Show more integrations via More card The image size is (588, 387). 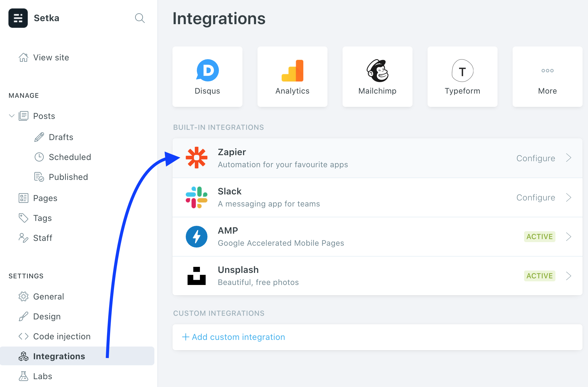click(547, 77)
